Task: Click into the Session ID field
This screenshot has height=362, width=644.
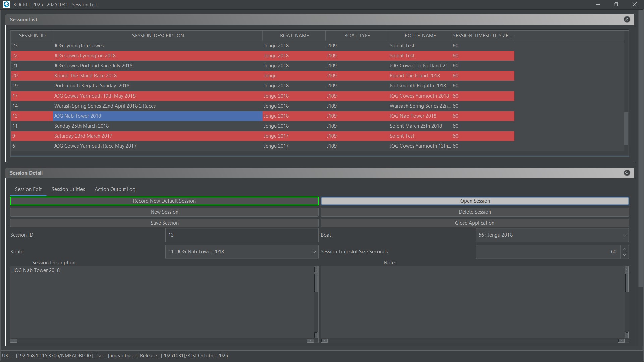Action: (241, 235)
